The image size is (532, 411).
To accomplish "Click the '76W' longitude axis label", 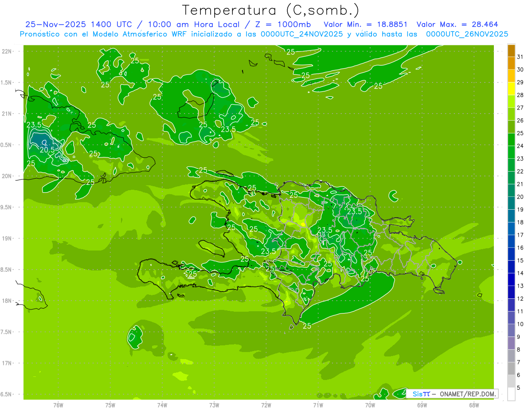I will click(x=58, y=405).
